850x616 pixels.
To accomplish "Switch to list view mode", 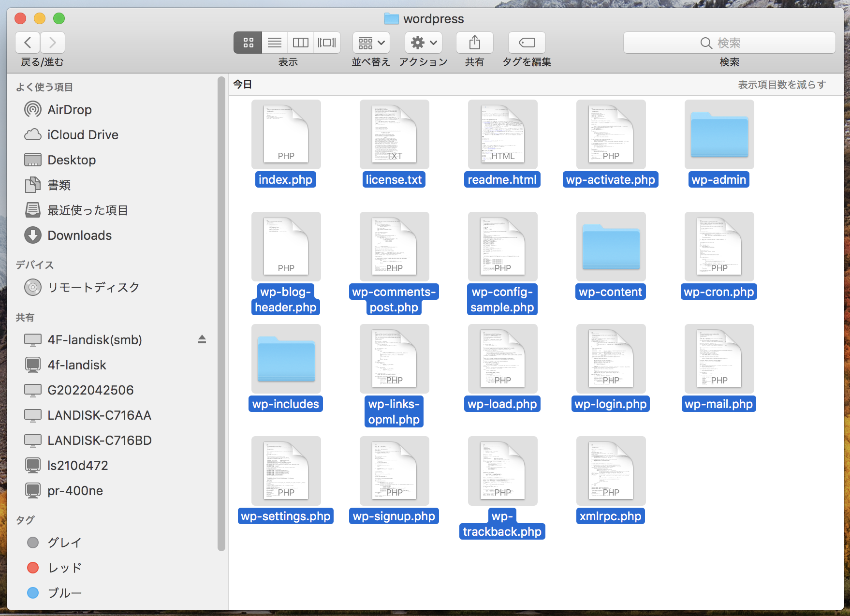I will coord(275,43).
